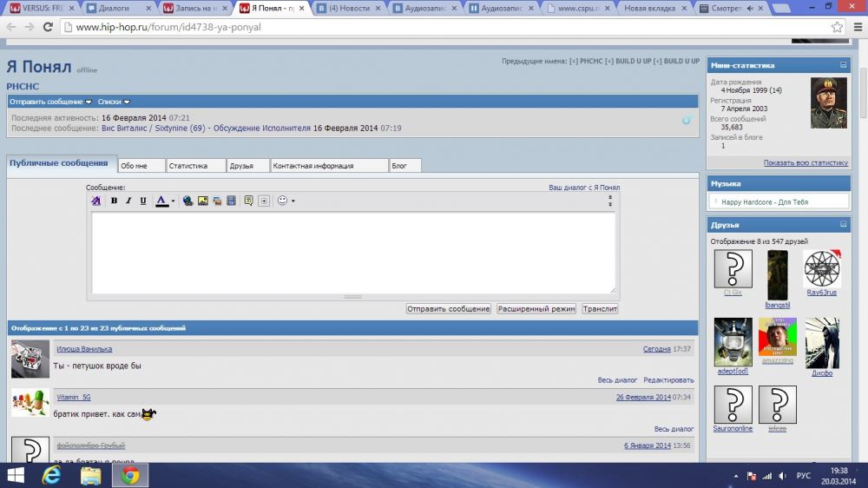The image size is (868, 488).
Task: Click the Транслит button
Action: click(600, 308)
